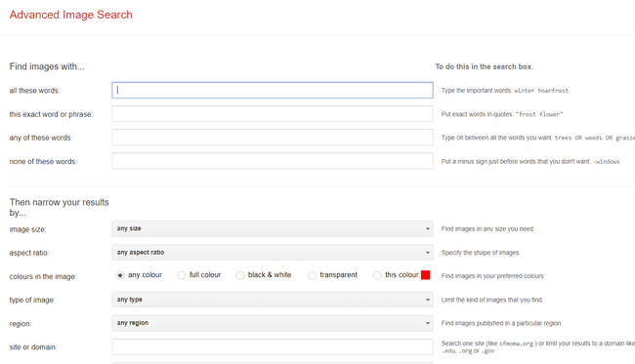This screenshot has height=364, width=635.
Task: Click the 'Find images with...' heading
Action: point(47,66)
